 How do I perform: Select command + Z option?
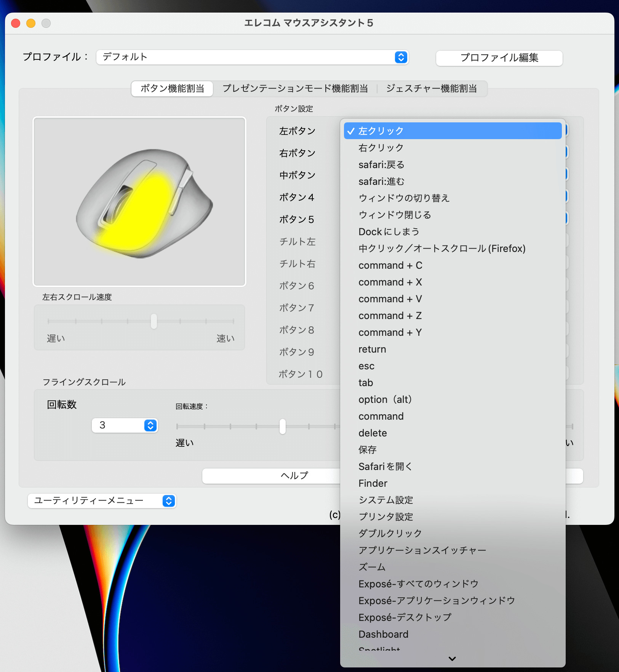click(453, 315)
